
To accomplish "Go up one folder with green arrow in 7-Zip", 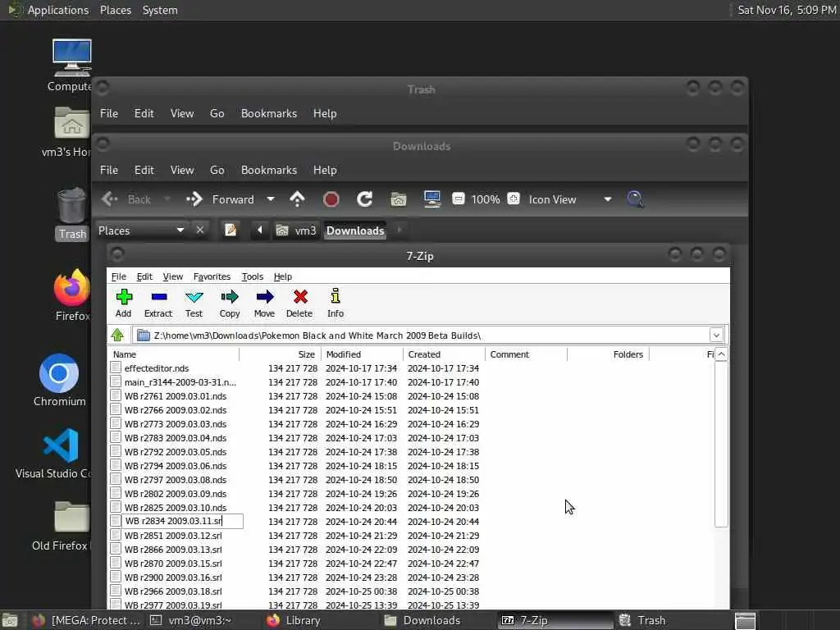I will coord(118,336).
